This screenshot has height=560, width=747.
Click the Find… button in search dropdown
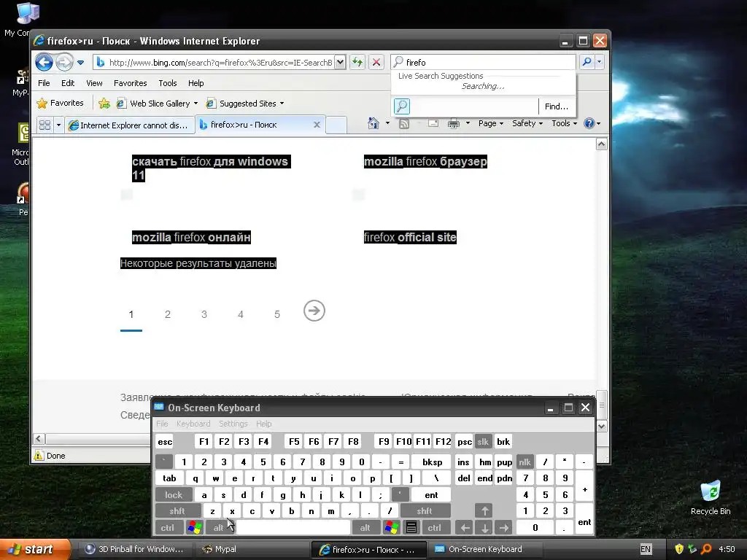coord(557,106)
